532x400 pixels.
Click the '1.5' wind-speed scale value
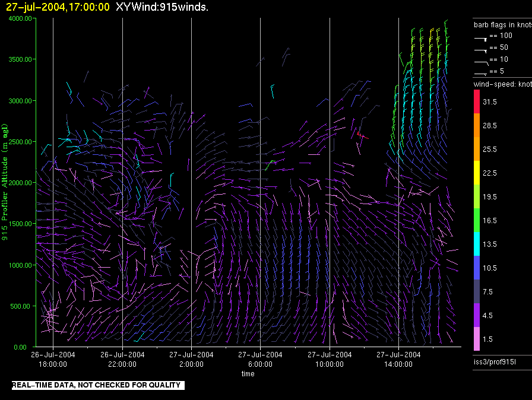(487, 339)
